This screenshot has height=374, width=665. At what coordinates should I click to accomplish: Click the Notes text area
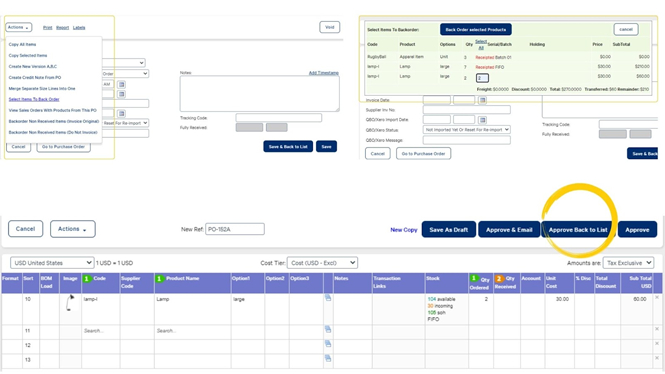tap(260, 94)
